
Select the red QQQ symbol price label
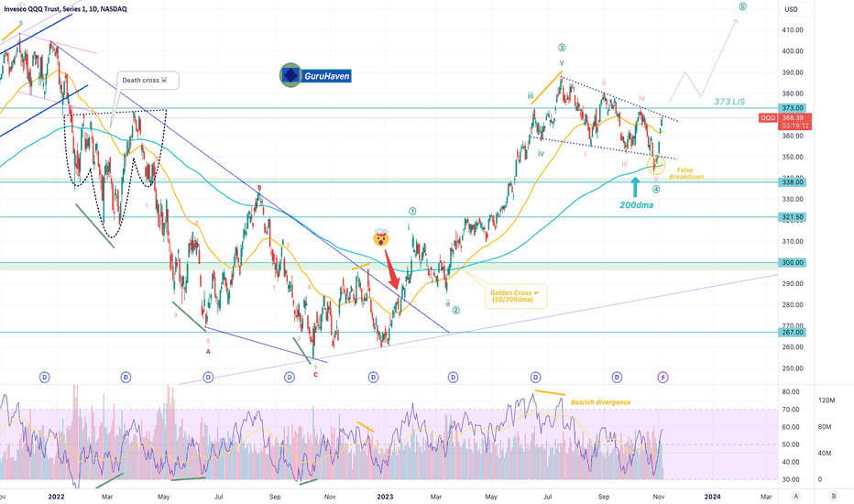(x=768, y=117)
